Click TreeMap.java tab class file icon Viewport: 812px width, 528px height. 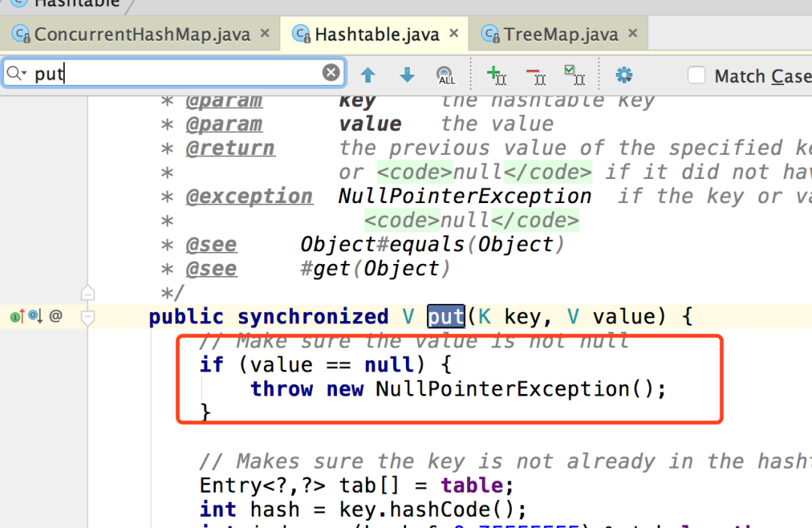point(490,34)
